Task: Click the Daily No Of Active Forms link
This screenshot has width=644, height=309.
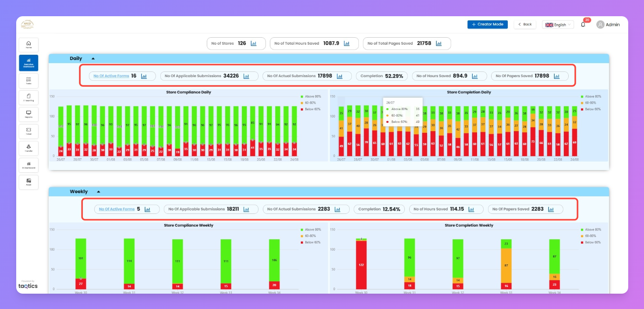Action: [x=111, y=76]
